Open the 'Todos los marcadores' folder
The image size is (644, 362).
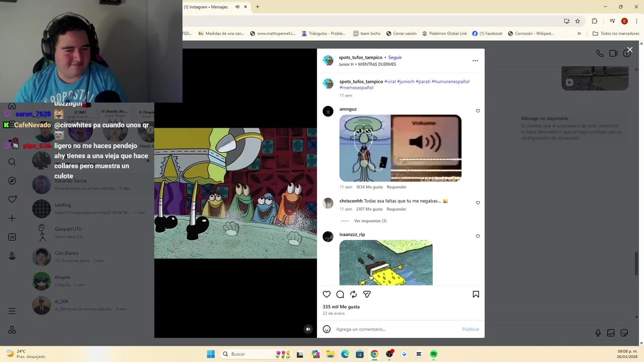(616, 34)
